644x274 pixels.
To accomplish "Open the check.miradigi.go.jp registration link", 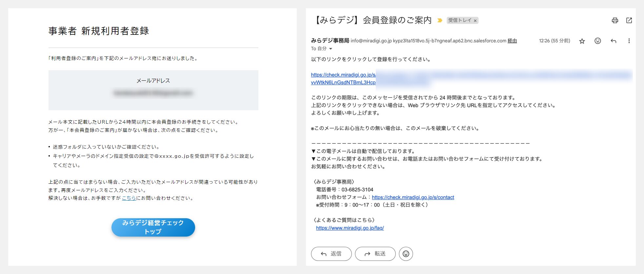I will tap(343, 75).
